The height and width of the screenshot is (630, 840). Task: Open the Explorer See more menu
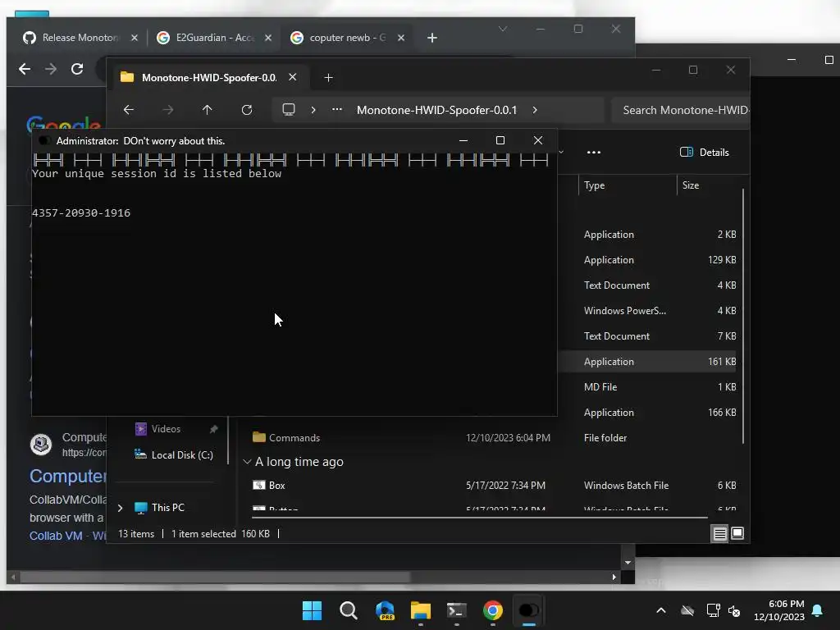594,153
